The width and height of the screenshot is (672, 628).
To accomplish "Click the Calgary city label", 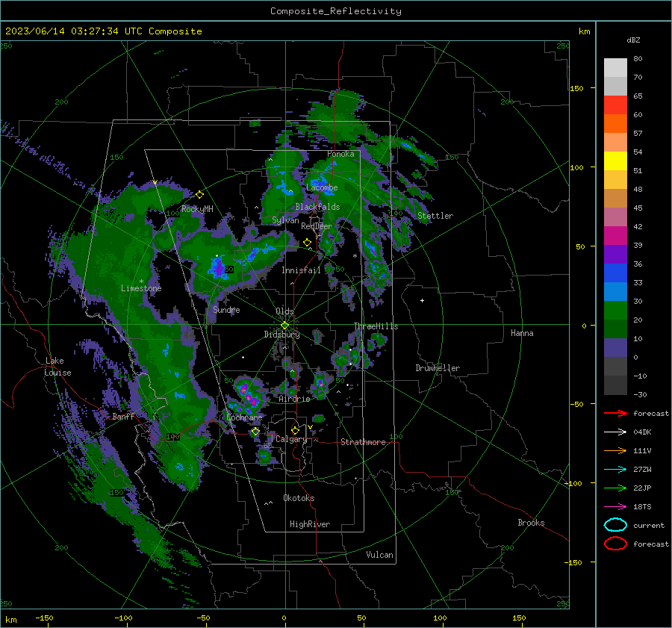I will pyautogui.click(x=291, y=439).
